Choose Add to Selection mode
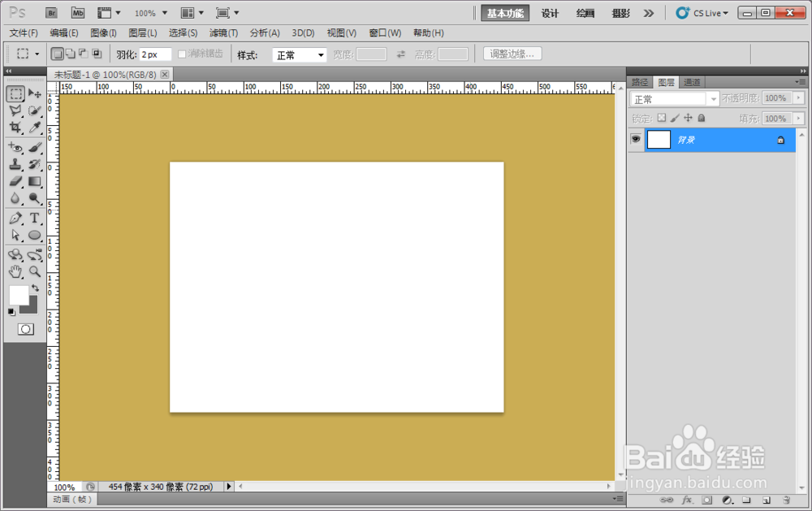Viewport: 812px width, 511px height. pos(71,54)
